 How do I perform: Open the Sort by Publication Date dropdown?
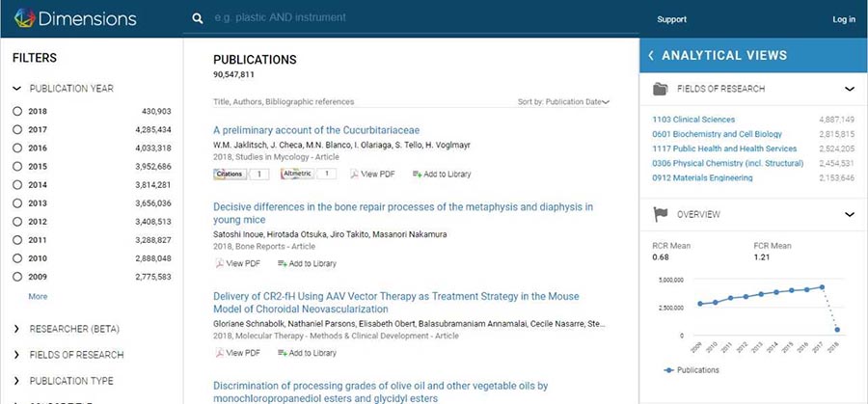563,102
